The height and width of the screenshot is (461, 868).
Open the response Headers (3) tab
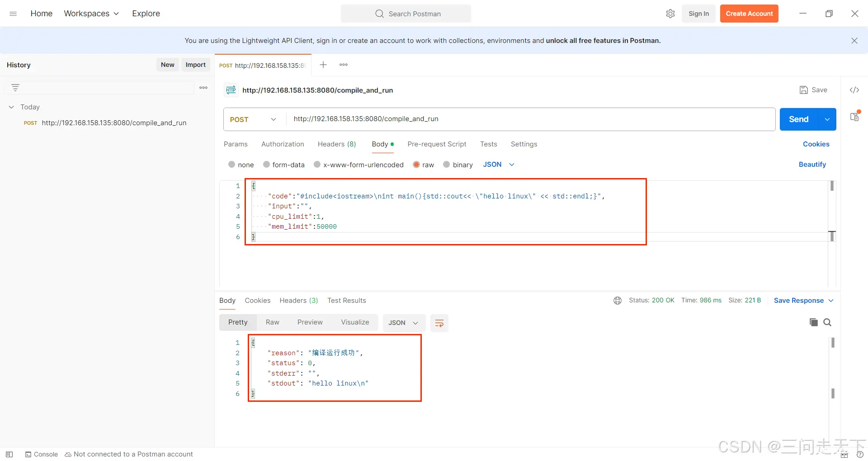(299, 301)
